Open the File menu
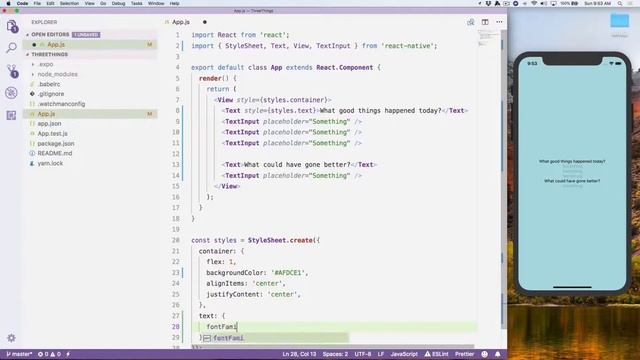Viewport: 640px width, 360px height. tap(37, 3)
